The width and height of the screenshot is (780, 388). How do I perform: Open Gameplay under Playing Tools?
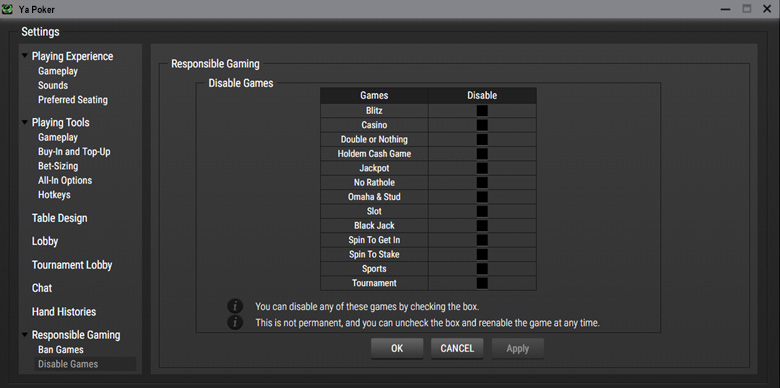(x=58, y=137)
